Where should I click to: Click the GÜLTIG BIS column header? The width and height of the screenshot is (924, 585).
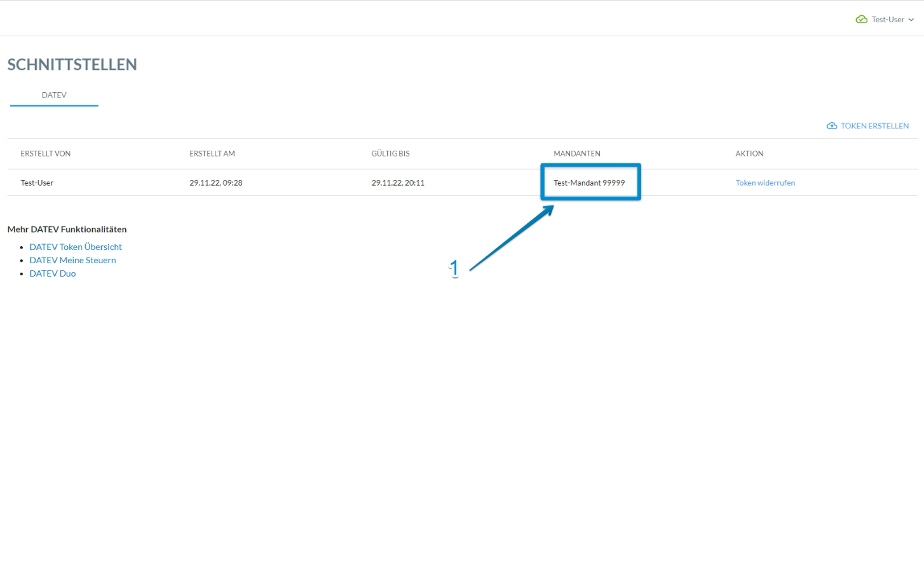coord(391,154)
